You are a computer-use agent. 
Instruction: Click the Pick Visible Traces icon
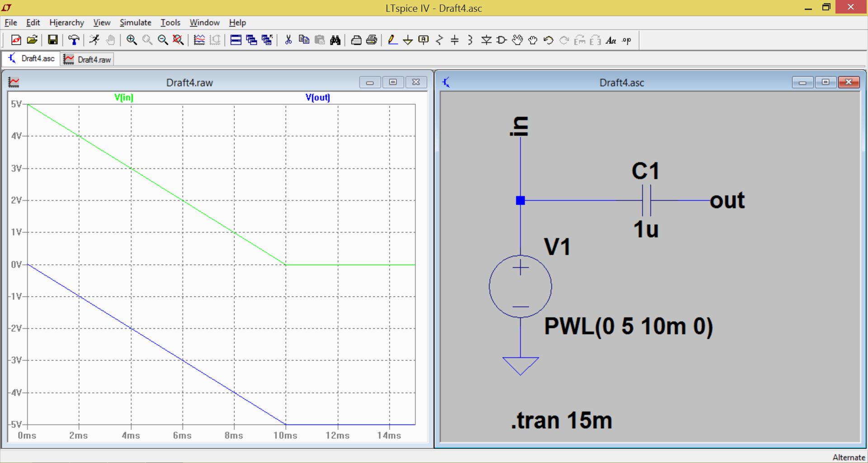pyautogui.click(x=199, y=40)
